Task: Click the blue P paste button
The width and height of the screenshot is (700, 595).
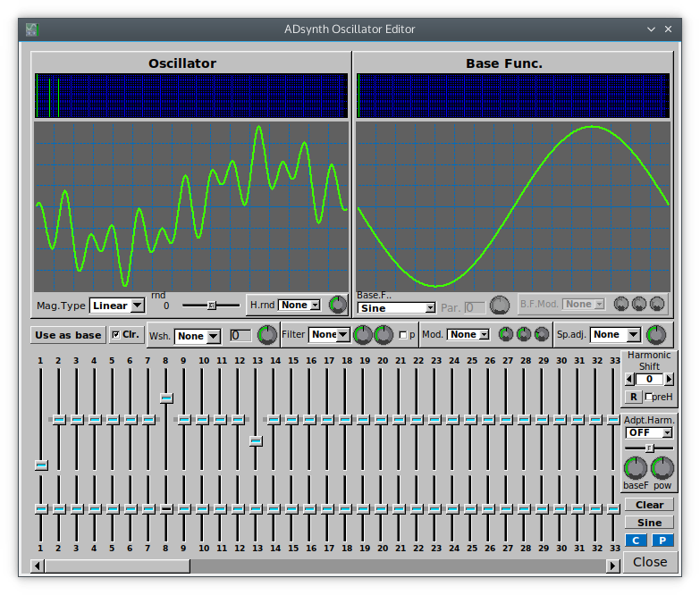Action: pyautogui.click(x=662, y=541)
